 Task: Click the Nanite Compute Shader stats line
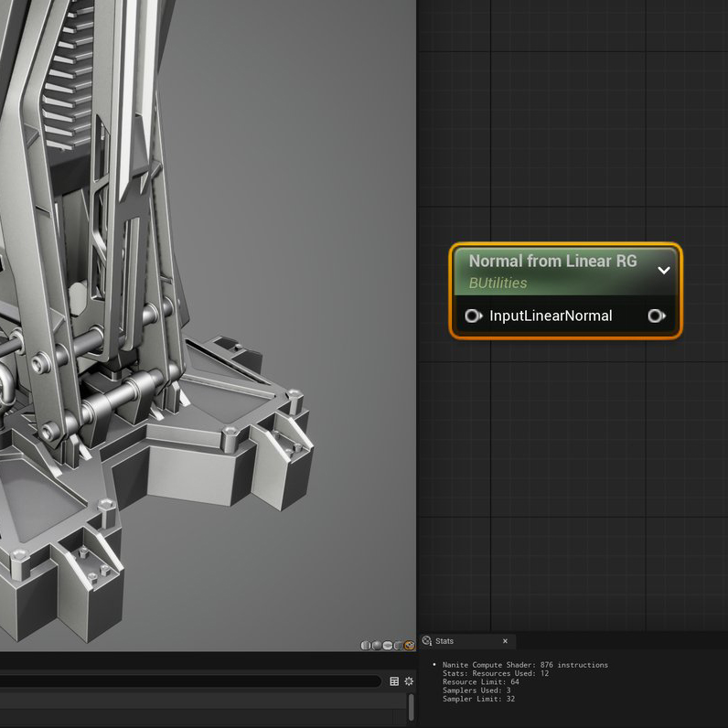point(525,665)
